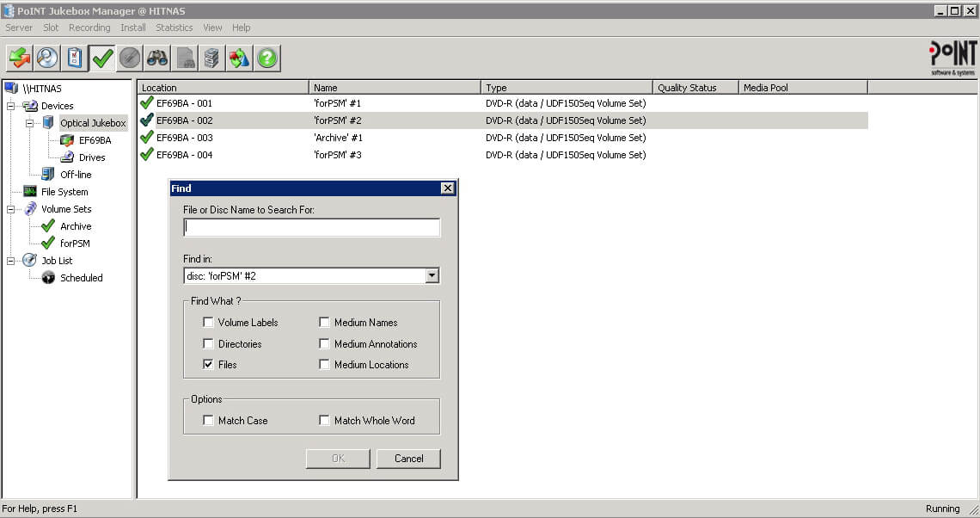Image resolution: width=980 pixels, height=518 pixels.
Task: Click the Off-line node icon
Action: coord(48,174)
